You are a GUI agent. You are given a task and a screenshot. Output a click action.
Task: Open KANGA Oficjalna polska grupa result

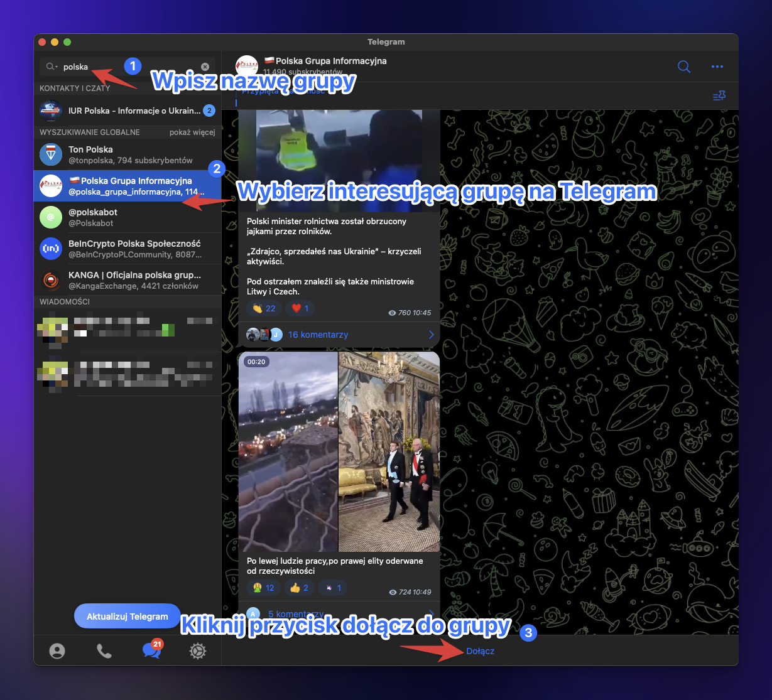coord(128,280)
